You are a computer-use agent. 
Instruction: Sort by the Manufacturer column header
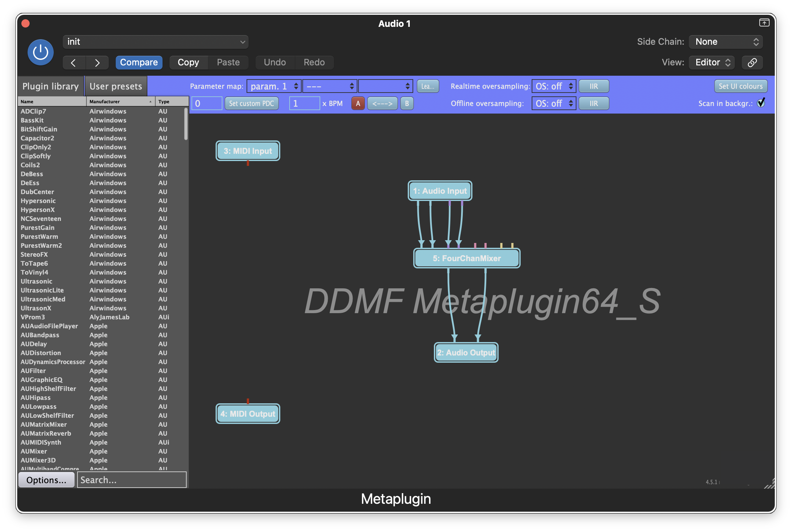click(x=121, y=102)
